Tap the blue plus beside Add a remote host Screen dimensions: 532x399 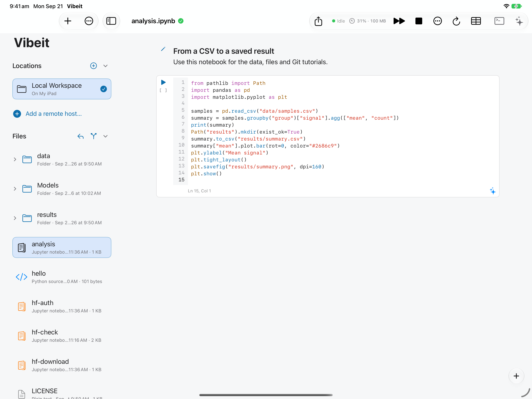pos(17,114)
